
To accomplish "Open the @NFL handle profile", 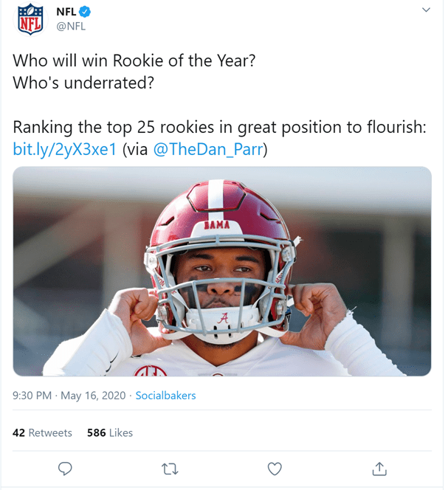I will point(71,27).
